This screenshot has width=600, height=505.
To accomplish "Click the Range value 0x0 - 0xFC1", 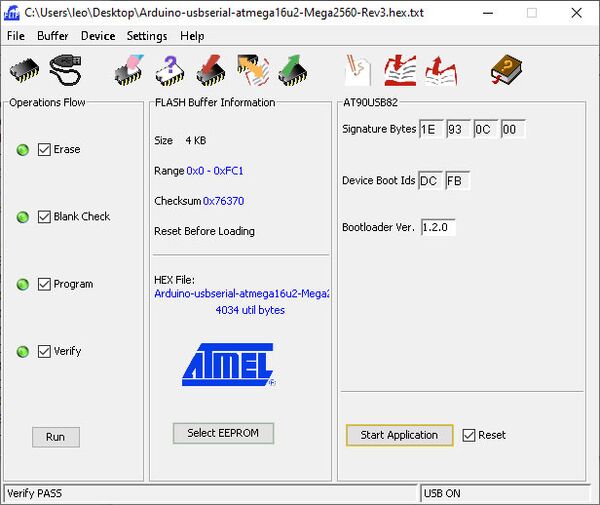I will click(215, 171).
